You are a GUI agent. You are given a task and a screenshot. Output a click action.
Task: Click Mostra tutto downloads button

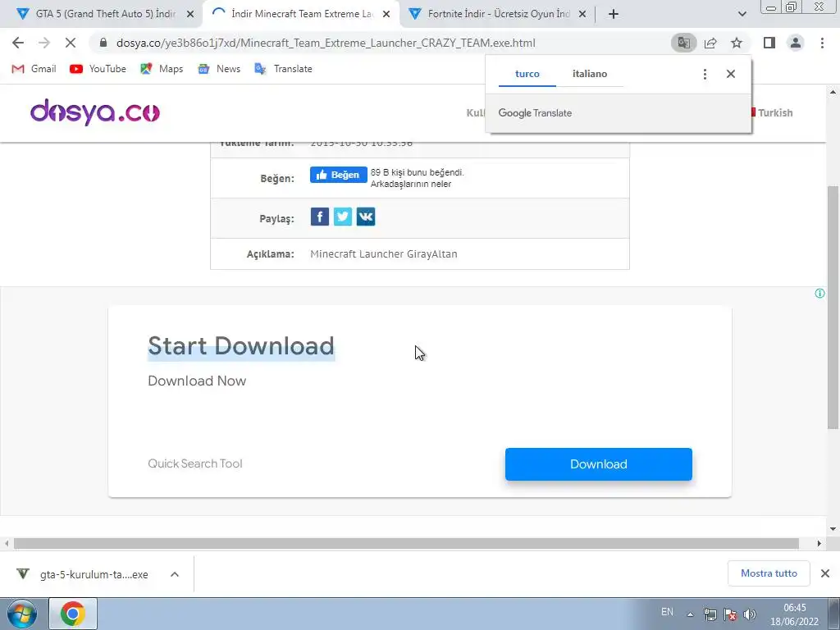769,573
